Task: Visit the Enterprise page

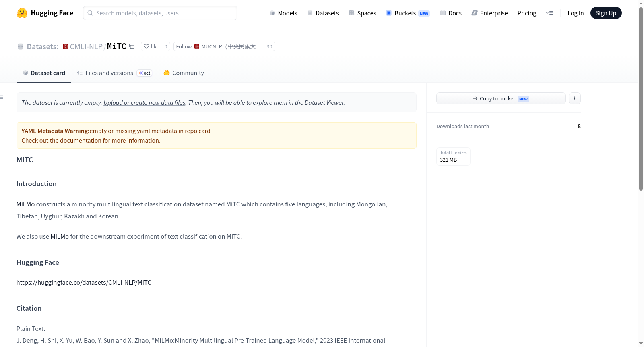Action: tap(489, 13)
